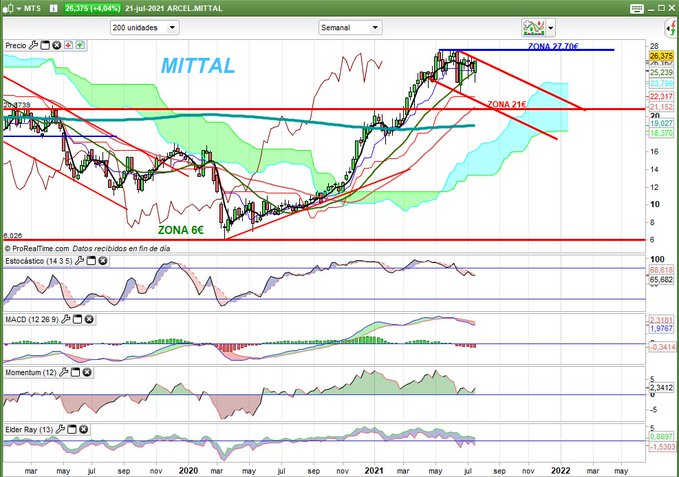Viewport: 679px width, 477px height.
Task: Close the Elder Ray indicator panel
Action: tap(84, 429)
